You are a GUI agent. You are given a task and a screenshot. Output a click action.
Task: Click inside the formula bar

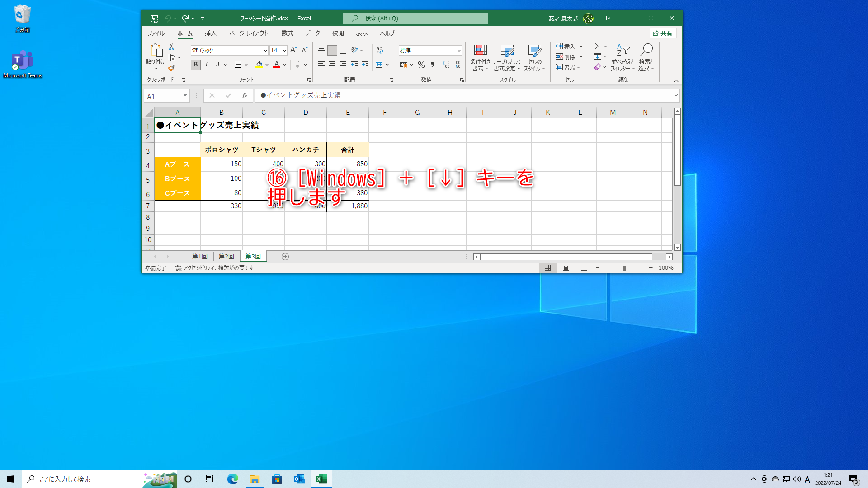407,95
